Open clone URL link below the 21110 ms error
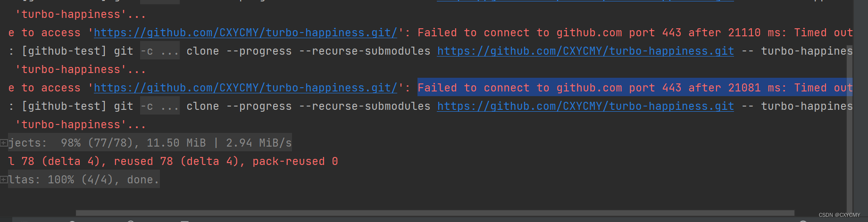This screenshot has height=222, width=868. [585, 51]
